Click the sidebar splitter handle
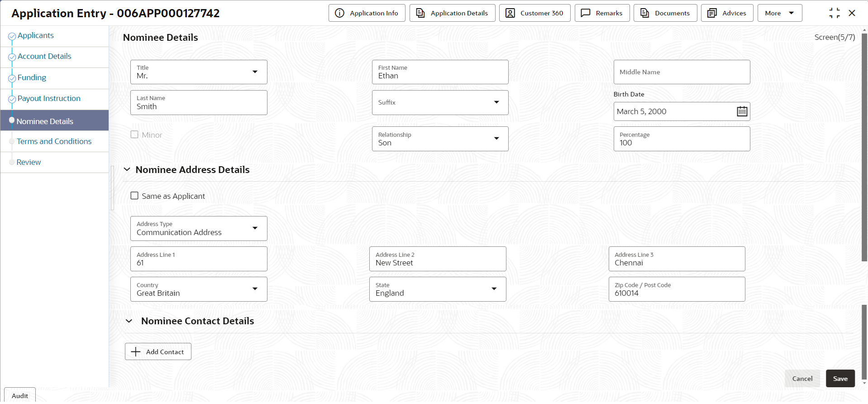 (112, 188)
